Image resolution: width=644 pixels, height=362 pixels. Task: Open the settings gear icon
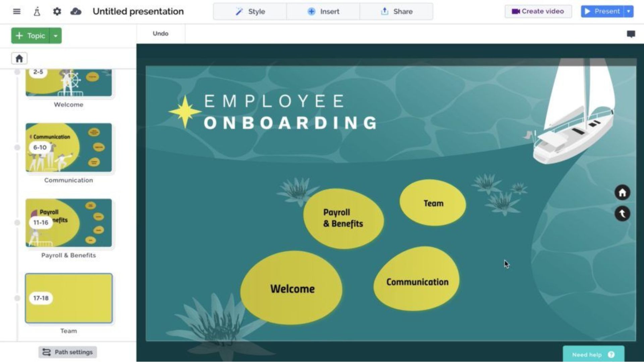click(57, 11)
